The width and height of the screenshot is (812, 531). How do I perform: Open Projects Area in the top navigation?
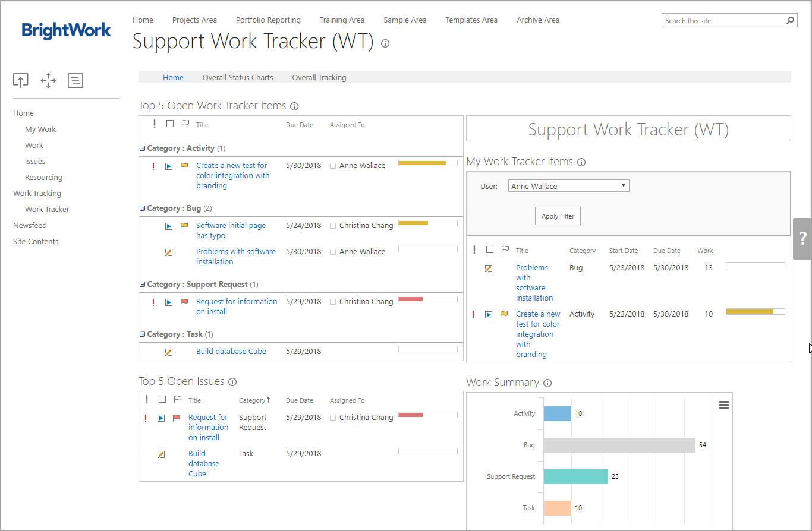coord(194,20)
